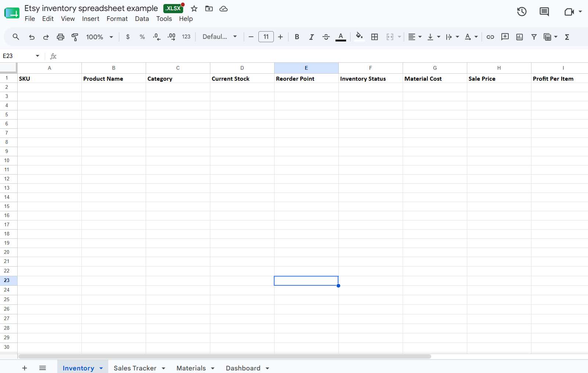588x373 pixels.
Task: Increase decimal places icon
Action: click(x=171, y=37)
